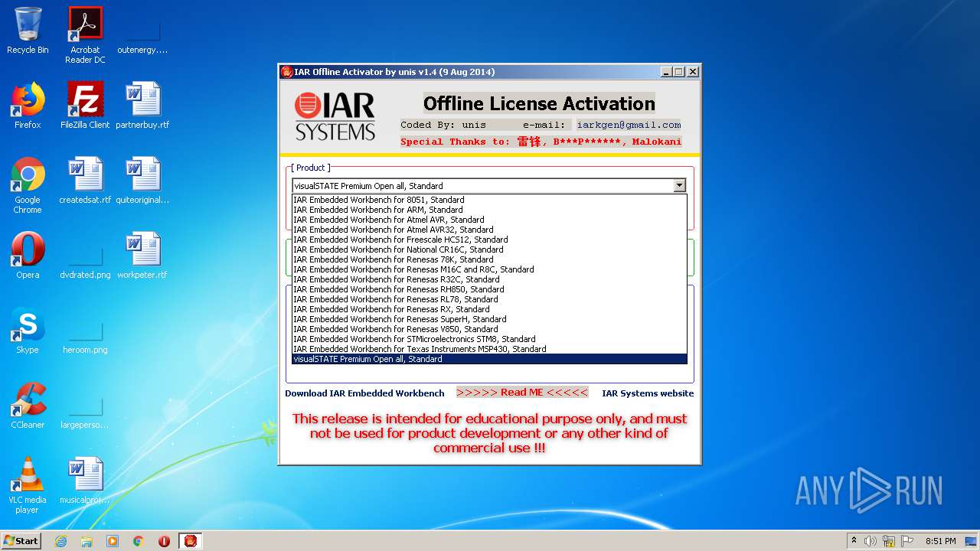The height and width of the screenshot is (551, 980).
Task: Open outenergy file icon on desktop
Action: pos(142,35)
